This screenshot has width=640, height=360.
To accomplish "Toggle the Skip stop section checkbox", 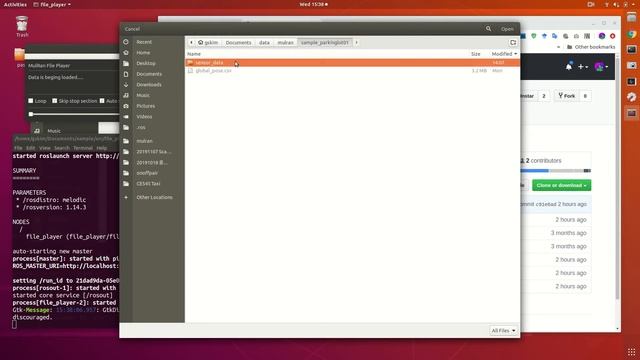I will click(54, 101).
